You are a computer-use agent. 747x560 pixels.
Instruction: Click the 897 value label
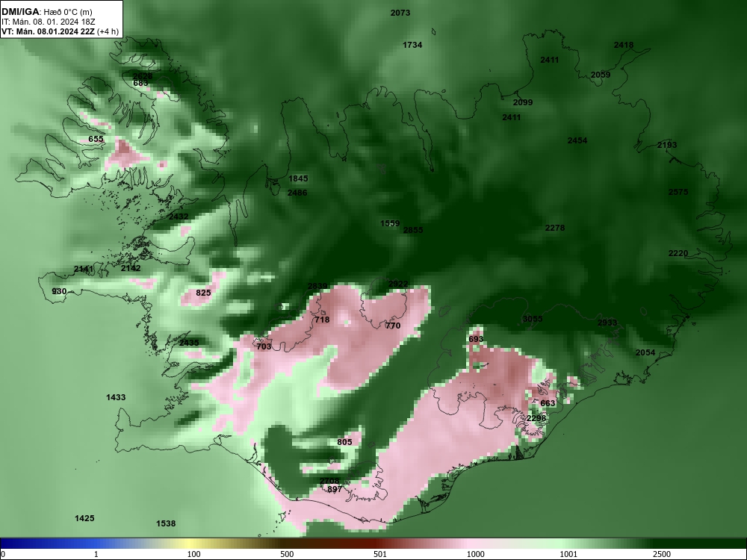(335, 490)
